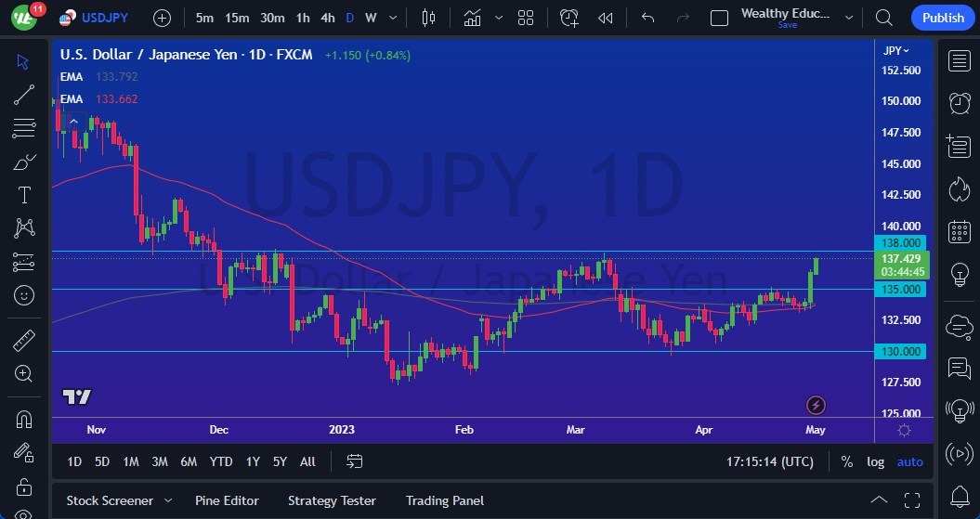Screen dimensions: 980x519
Task: Select the 30m timeframe
Action: tap(272, 19)
